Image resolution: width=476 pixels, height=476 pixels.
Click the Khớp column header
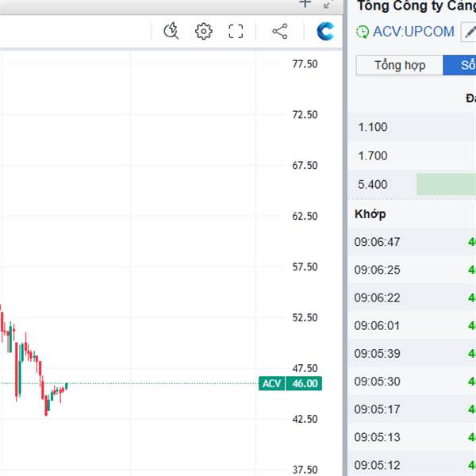[x=370, y=214]
